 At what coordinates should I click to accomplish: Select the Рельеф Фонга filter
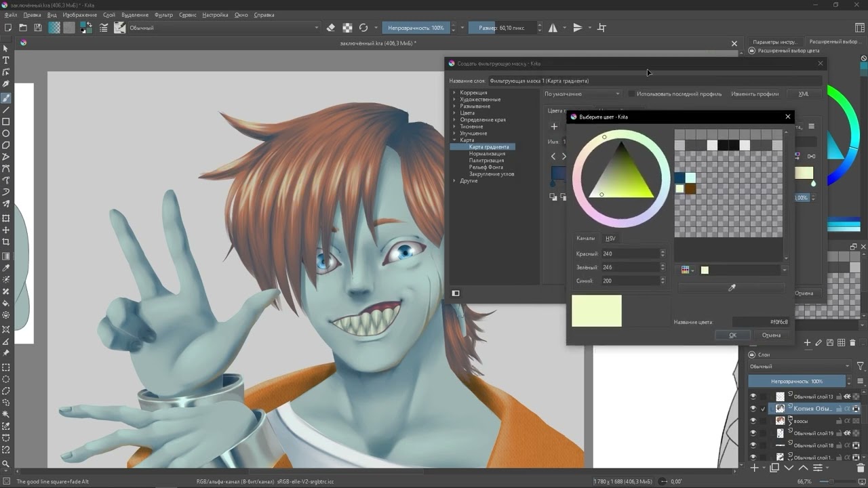(x=486, y=167)
